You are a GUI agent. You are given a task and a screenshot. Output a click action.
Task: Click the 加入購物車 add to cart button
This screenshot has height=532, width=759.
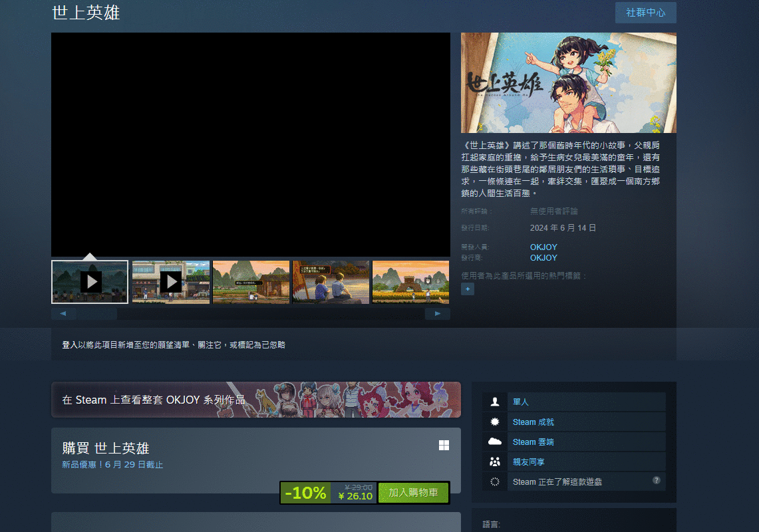[x=413, y=493]
